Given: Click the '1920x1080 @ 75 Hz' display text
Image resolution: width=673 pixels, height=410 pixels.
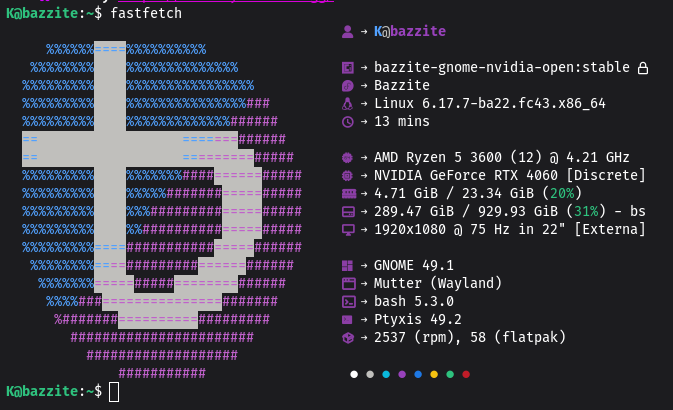Looking at the screenshot, I should [x=442, y=230].
